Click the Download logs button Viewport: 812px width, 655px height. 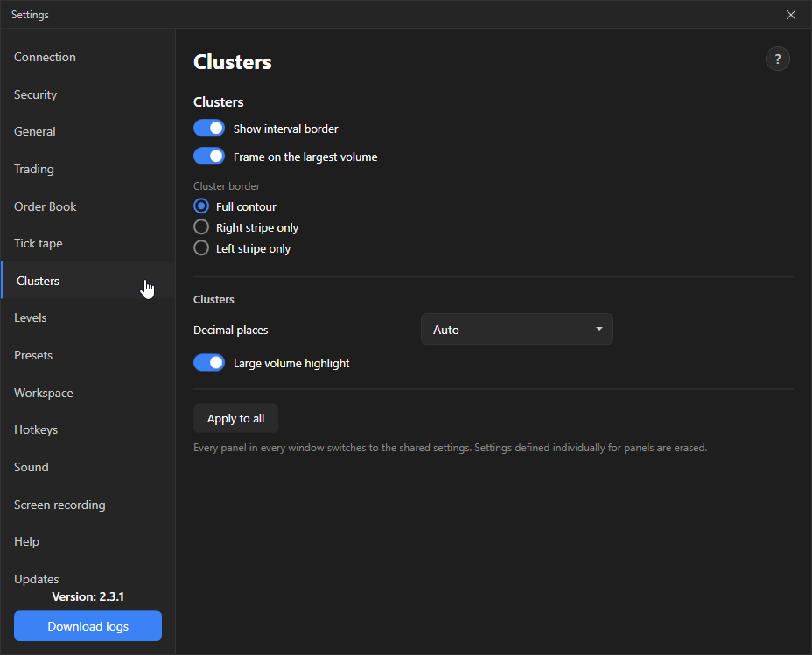(88, 626)
